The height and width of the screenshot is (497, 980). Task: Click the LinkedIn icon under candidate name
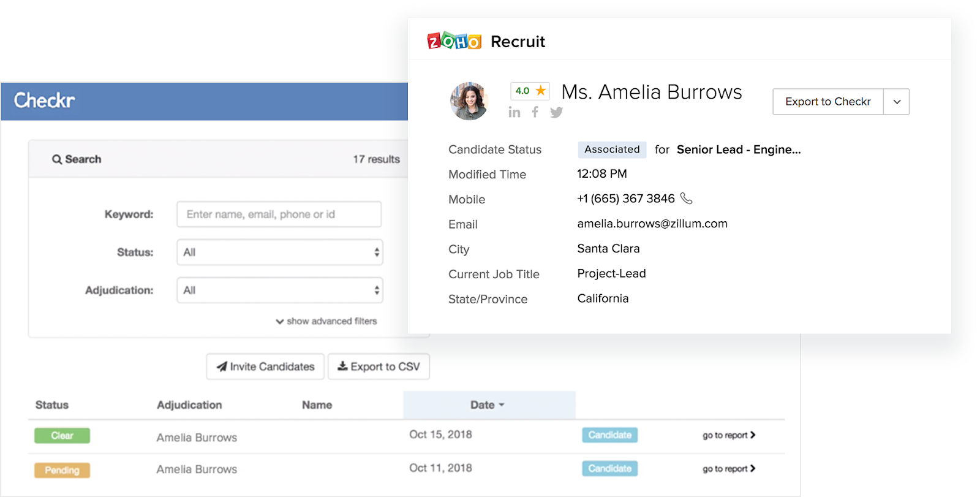[x=514, y=112]
